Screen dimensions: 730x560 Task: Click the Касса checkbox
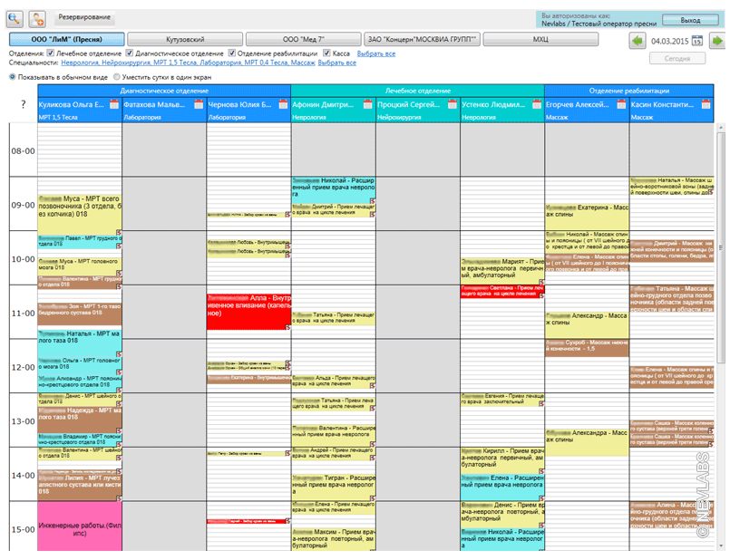tap(326, 53)
